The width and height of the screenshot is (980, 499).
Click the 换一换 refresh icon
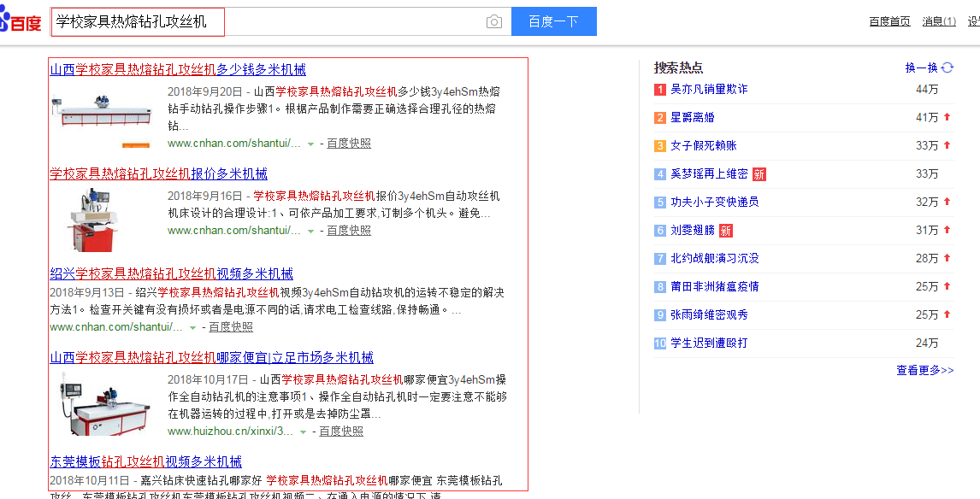click(x=947, y=68)
